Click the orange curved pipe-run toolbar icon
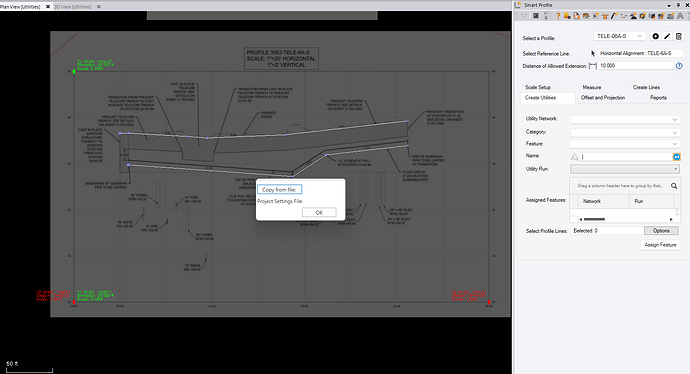690x374 pixels. coord(624,16)
